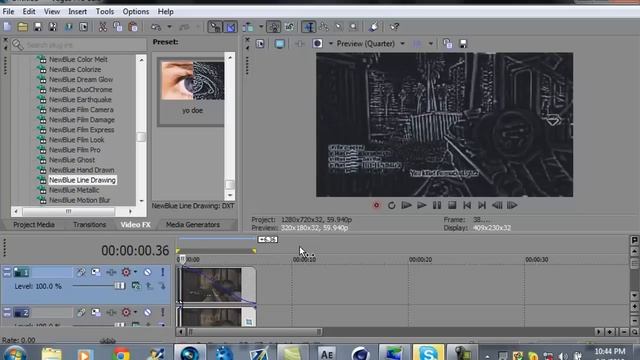Open the Auto Ripple mode dropdown arrow

[261, 27]
